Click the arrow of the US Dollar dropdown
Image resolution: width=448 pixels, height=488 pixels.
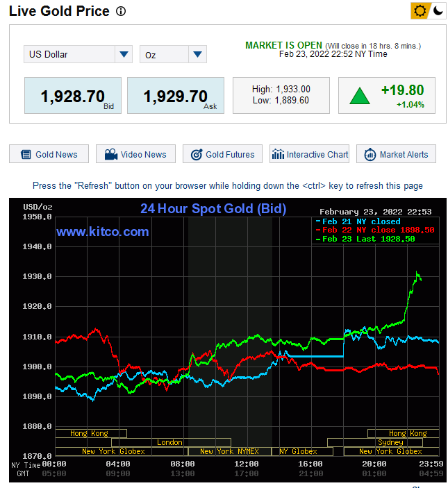click(x=124, y=54)
